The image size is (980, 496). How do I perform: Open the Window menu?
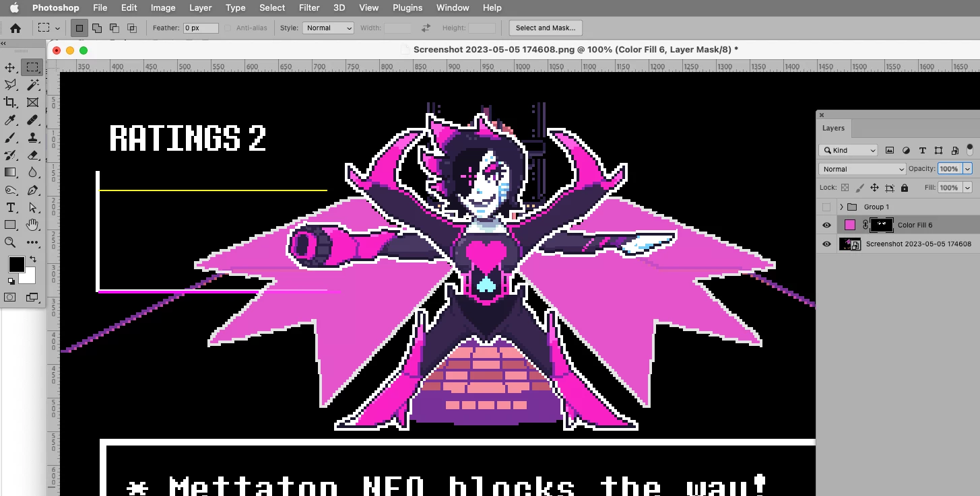[x=453, y=7]
